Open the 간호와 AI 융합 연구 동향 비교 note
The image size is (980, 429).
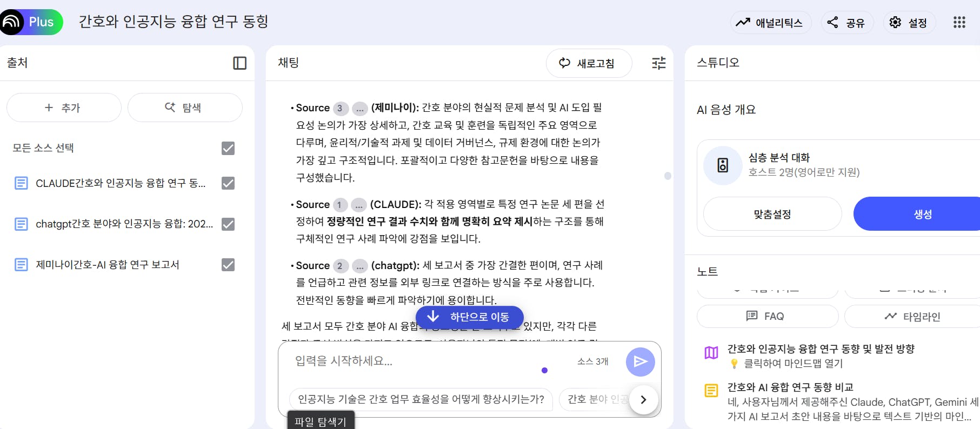coord(790,387)
